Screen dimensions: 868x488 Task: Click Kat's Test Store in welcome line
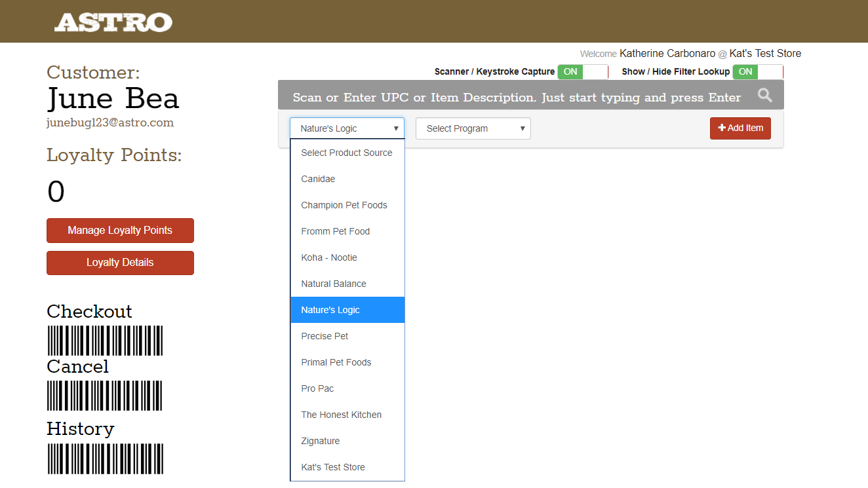(x=765, y=54)
